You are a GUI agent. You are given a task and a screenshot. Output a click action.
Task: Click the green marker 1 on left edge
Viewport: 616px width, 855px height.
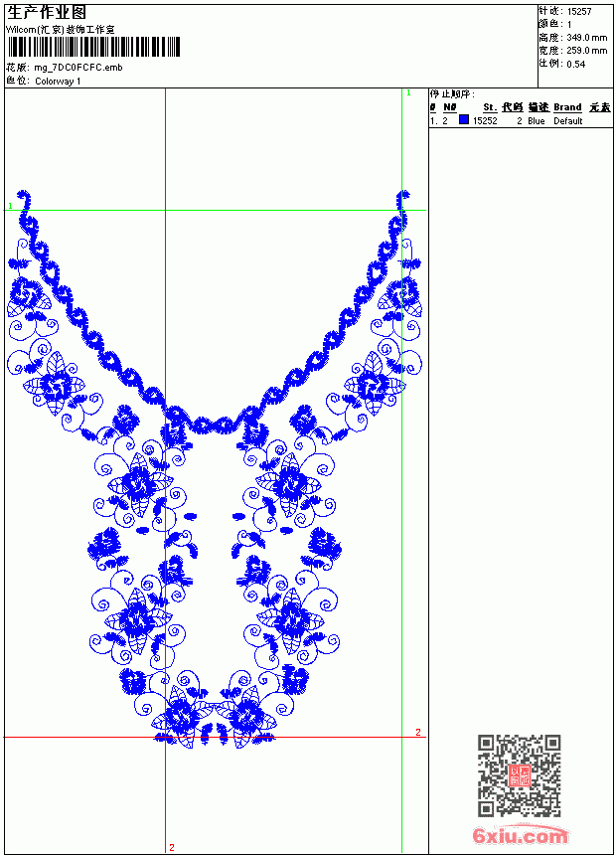[x=10, y=206]
